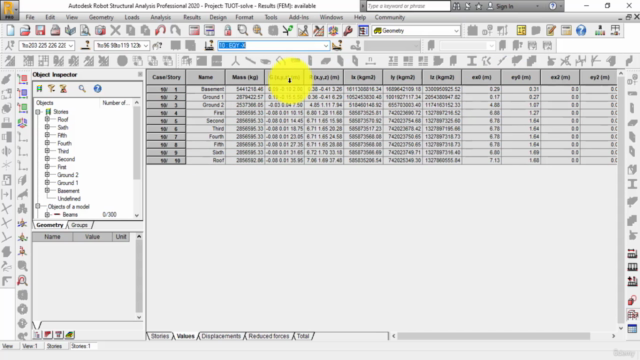Click the table horizontal scrollbar thumb
Viewport: 640px width, 360px height.
(493, 336)
